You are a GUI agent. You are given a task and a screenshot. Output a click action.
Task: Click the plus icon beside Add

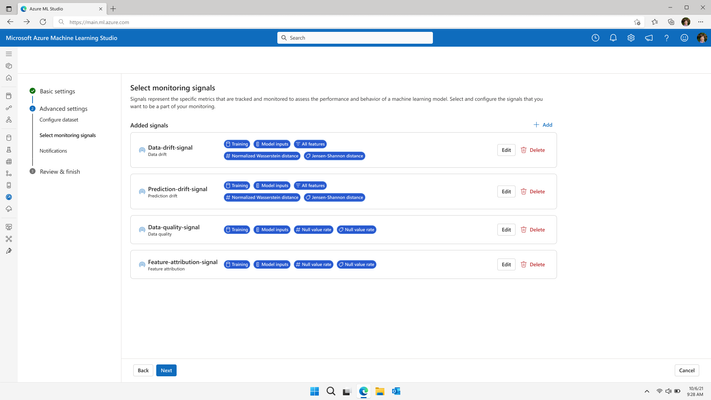pyautogui.click(x=536, y=125)
